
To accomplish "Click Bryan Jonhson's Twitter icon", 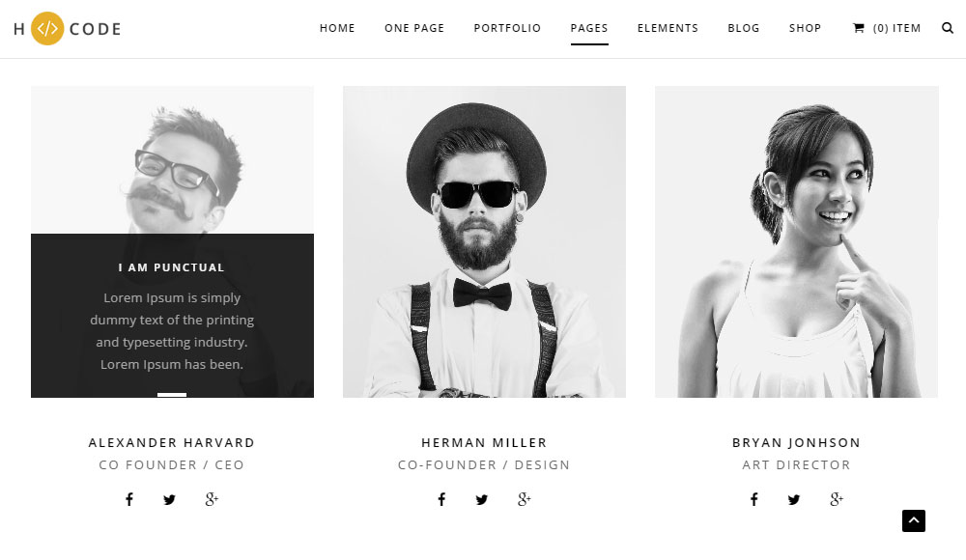I will click(x=794, y=499).
